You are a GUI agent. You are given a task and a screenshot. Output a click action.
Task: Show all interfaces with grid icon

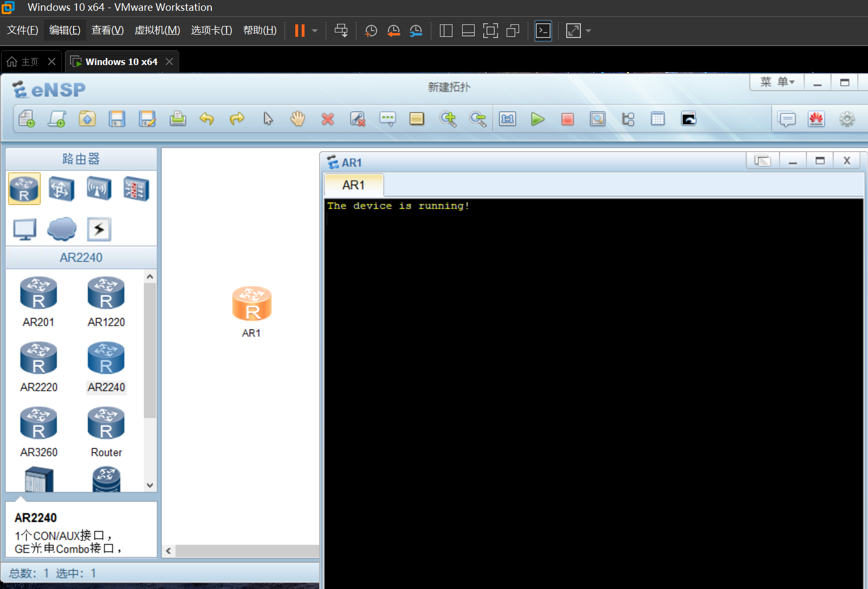click(x=658, y=119)
